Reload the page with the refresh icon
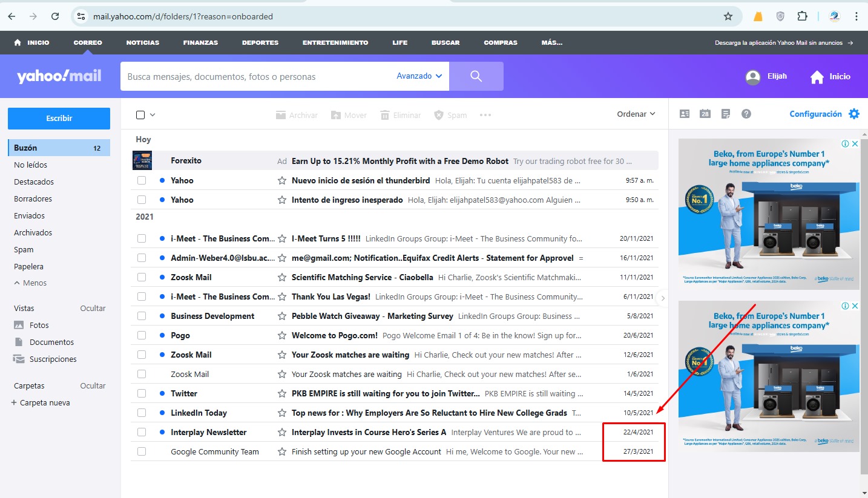Image resolution: width=868 pixels, height=498 pixels. pos(55,16)
